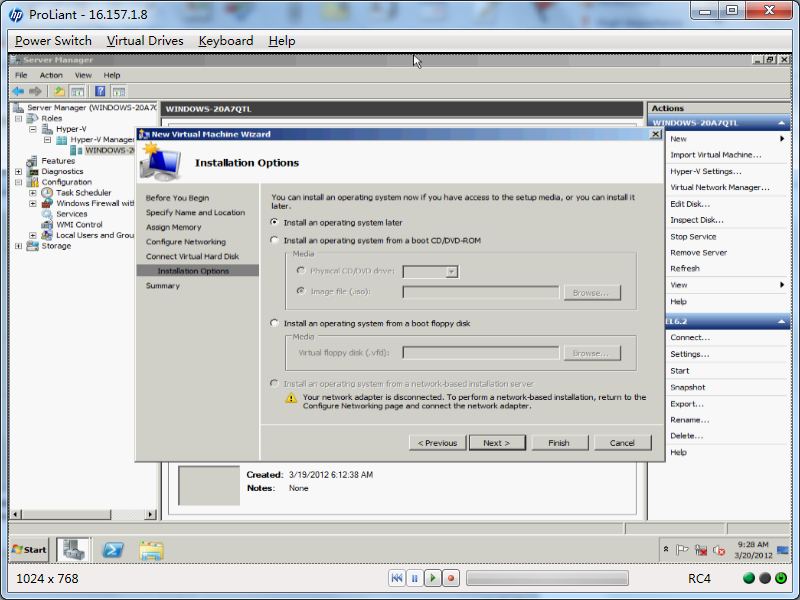Toggle the Show/Hide Action Pane toolbar icon
This screenshot has height=600, width=800.
(x=119, y=91)
